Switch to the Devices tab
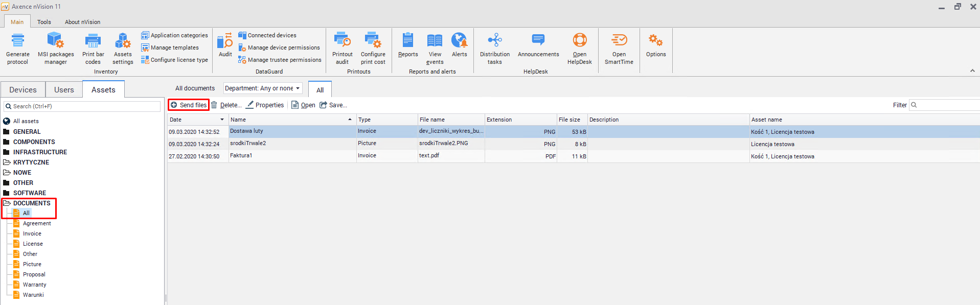Image resolution: width=980 pixels, height=305 pixels. (23, 90)
